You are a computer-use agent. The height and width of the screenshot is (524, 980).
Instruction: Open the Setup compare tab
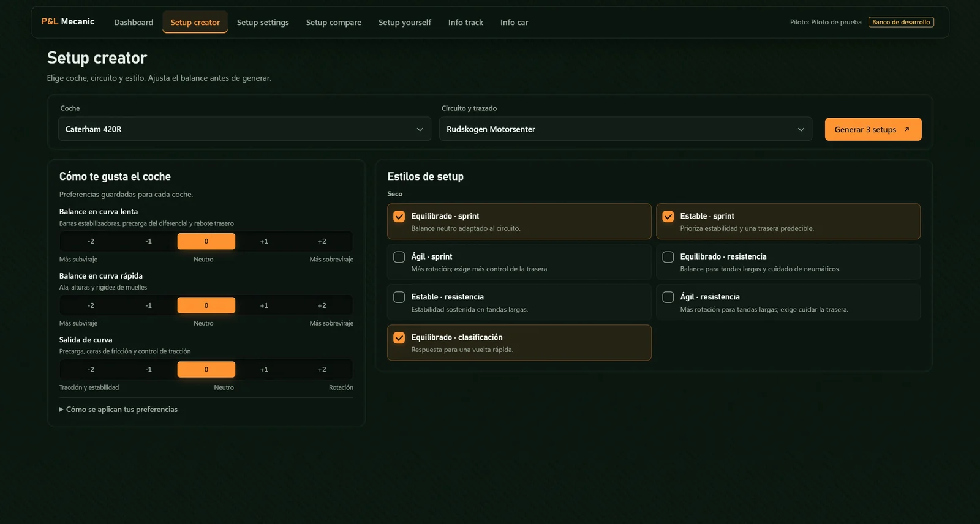pyautogui.click(x=334, y=22)
